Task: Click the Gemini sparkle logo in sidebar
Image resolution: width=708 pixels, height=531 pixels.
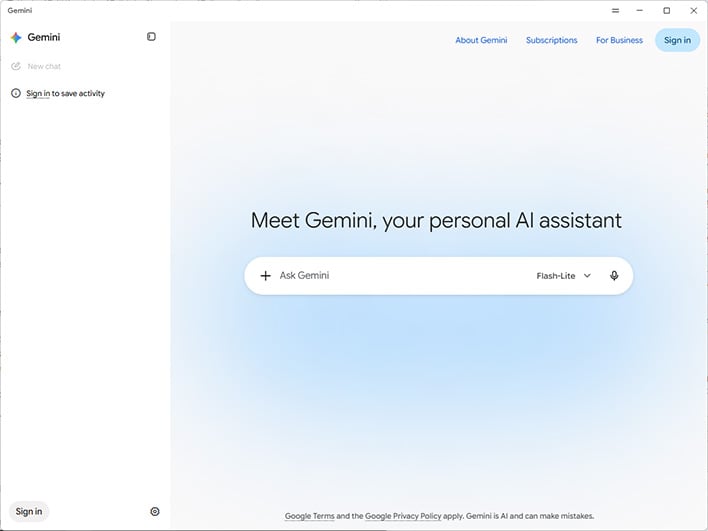Action: click(x=16, y=37)
